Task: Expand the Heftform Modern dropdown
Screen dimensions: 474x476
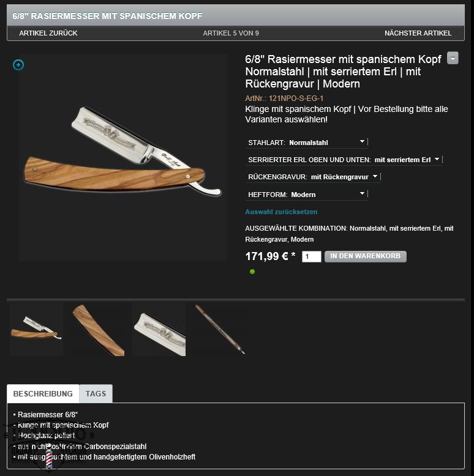Action: (x=307, y=195)
